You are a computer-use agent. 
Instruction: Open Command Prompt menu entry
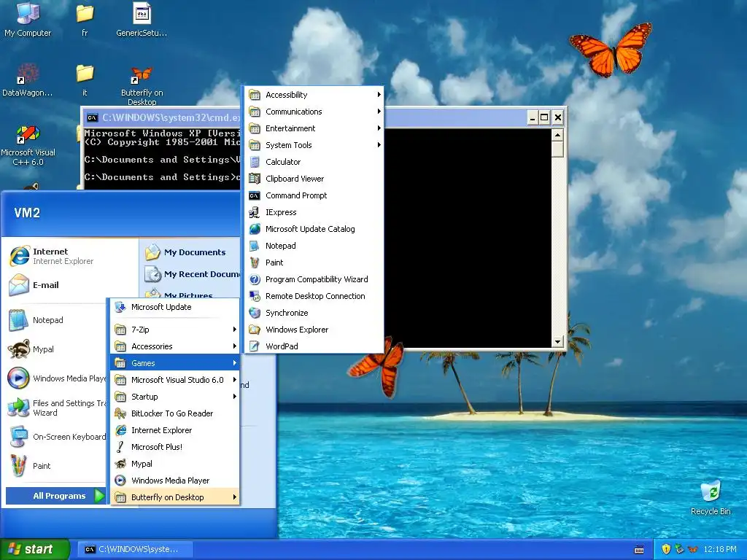[x=314, y=195]
